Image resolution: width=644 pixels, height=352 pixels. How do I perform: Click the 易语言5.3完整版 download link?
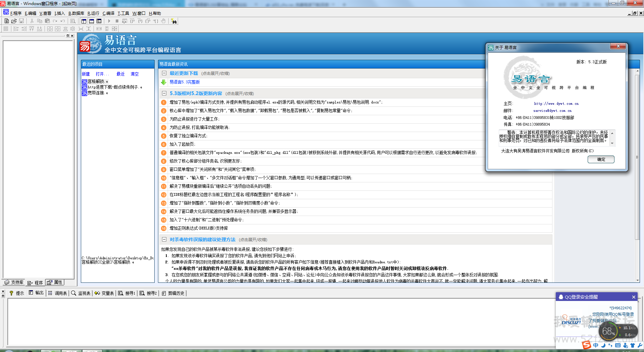pos(184,82)
